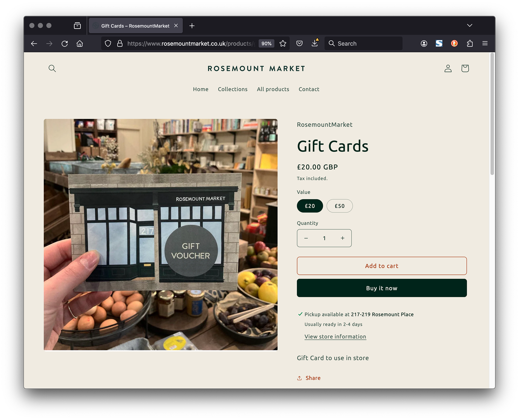Go back to the previous page
Viewport: 519px width, 420px height.
tap(34, 43)
